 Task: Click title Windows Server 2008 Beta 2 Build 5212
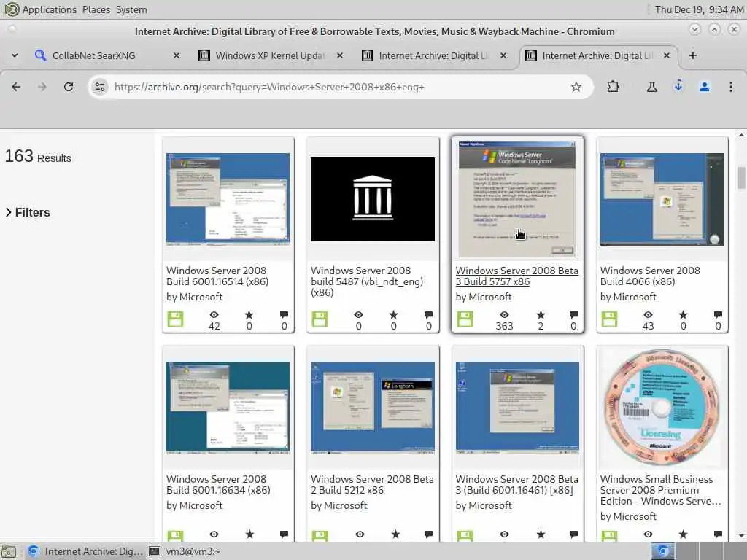[372, 485]
